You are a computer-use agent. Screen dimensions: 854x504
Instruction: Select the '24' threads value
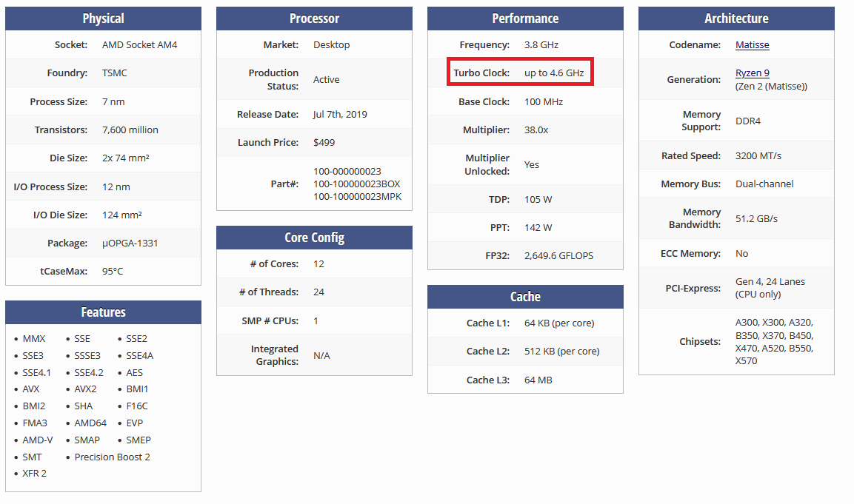pos(318,292)
